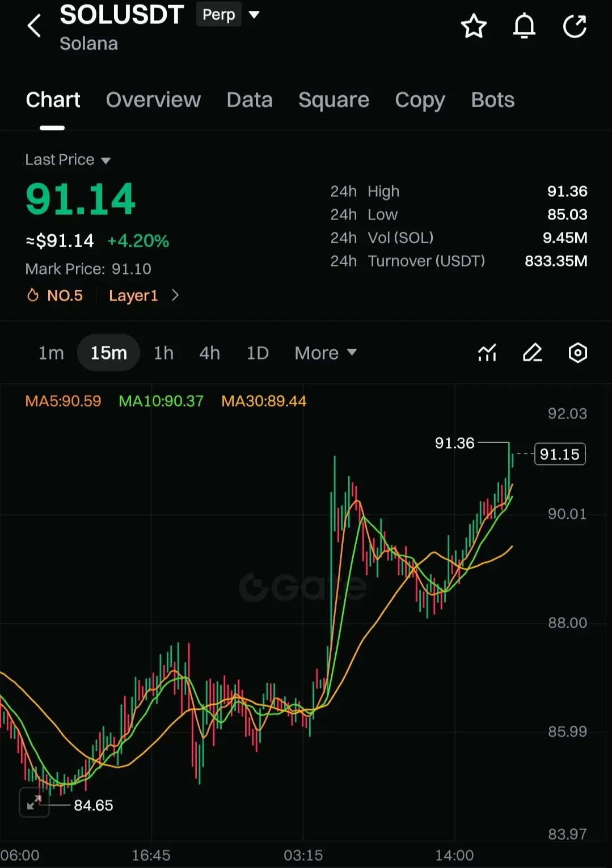
Task: Open the Copy tab
Action: [420, 100]
